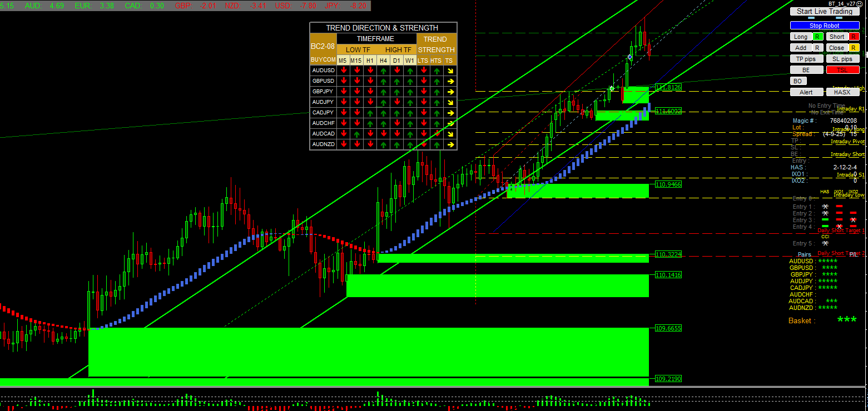Click the AUDCAD H4 red down arrow
The image size is (868, 411).
pos(383,134)
